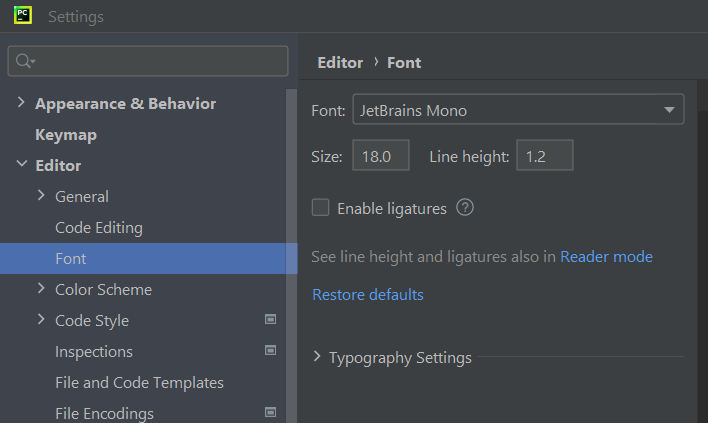Click Editor in the breadcrumb header
This screenshot has width=708, height=423.
pos(340,63)
